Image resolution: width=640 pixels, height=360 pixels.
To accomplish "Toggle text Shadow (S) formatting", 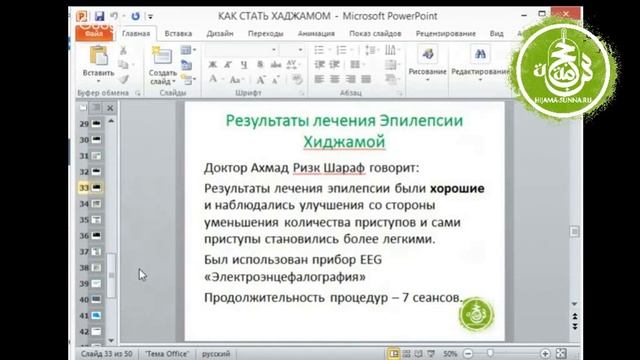I will pos(260,64).
